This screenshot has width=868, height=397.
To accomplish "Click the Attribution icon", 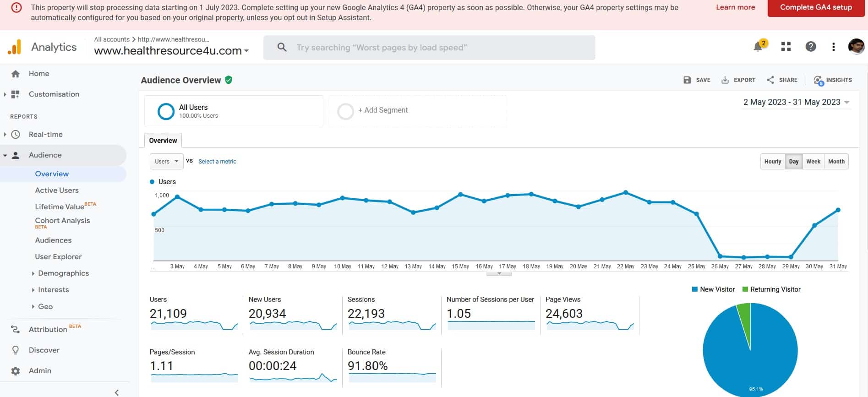I will (16, 329).
